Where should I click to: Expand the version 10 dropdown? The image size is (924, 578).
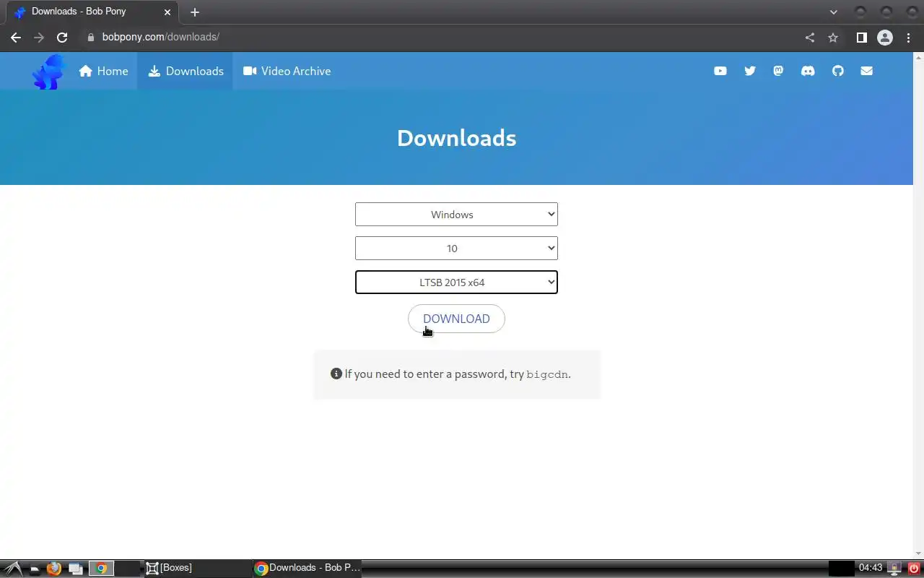click(456, 249)
